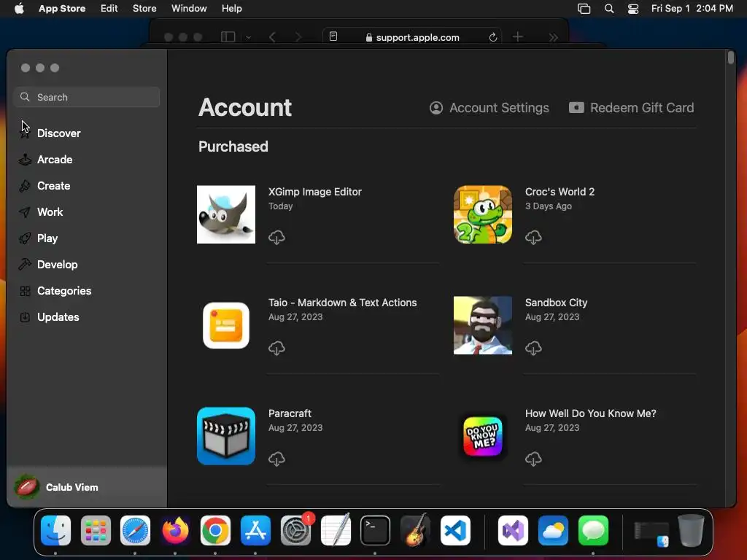
Task: Open Updates in sidebar
Action: click(58, 316)
